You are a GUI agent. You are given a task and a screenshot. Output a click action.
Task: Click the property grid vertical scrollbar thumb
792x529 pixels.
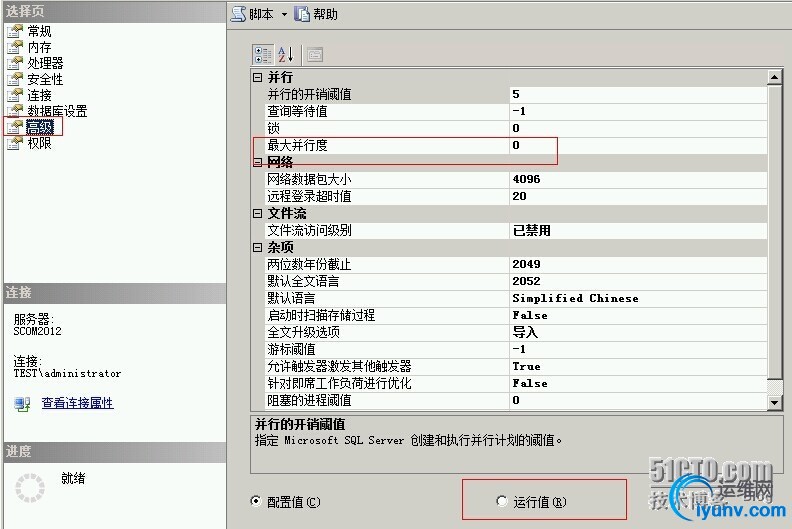click(x=774, y=231)
